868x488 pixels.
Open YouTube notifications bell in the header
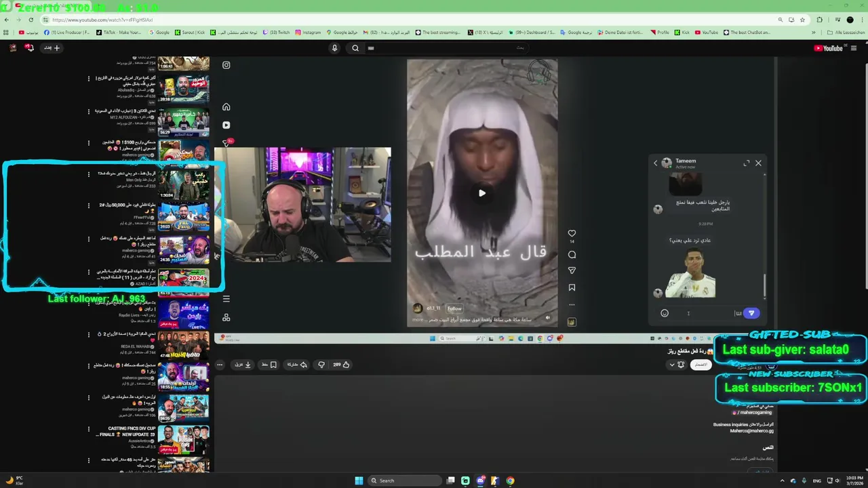(x=29, y=47)
